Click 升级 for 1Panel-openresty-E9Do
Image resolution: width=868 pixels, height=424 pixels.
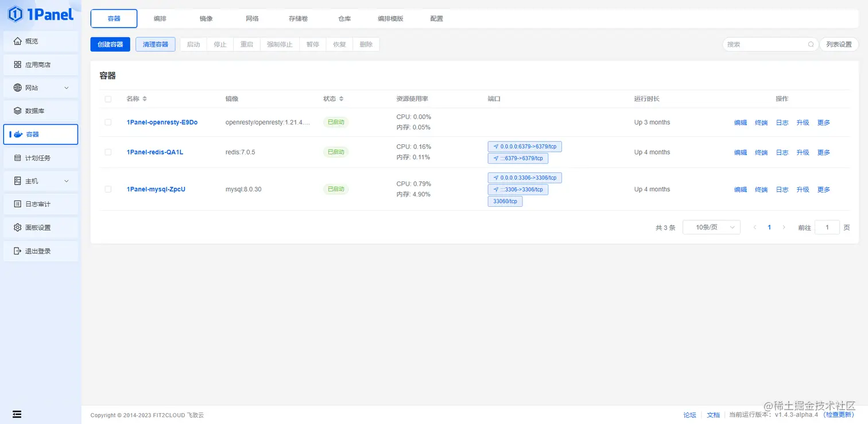click(803, 122)
